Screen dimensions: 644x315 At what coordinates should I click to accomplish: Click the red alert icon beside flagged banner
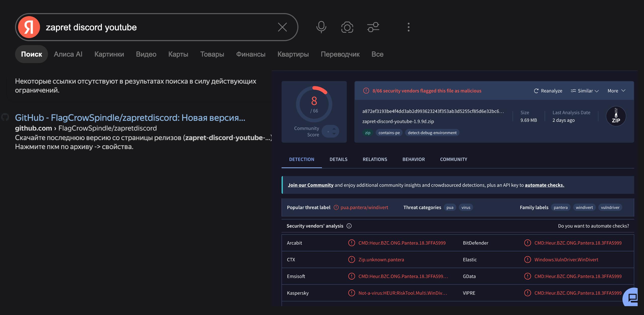366,91
